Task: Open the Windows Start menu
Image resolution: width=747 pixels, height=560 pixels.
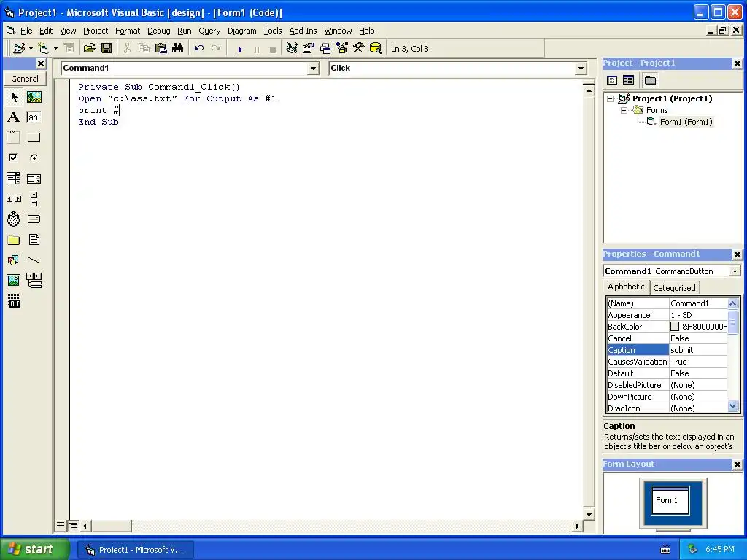Action: (x=34, y=549)
